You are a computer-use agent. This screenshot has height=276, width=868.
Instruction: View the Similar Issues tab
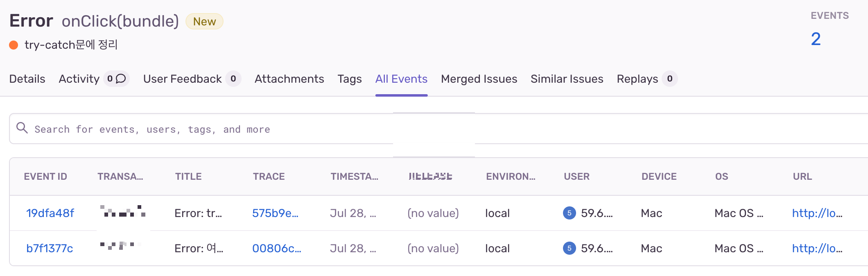pos(567,79)
